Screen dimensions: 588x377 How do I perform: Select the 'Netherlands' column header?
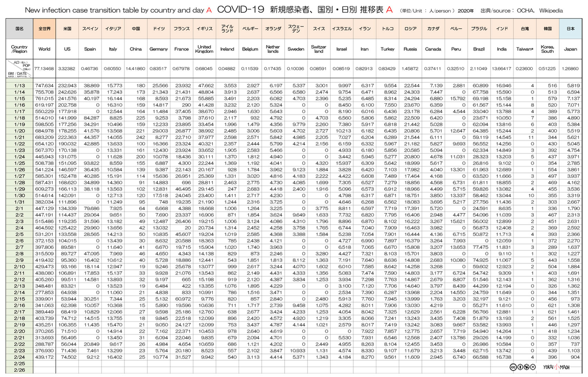273,49
